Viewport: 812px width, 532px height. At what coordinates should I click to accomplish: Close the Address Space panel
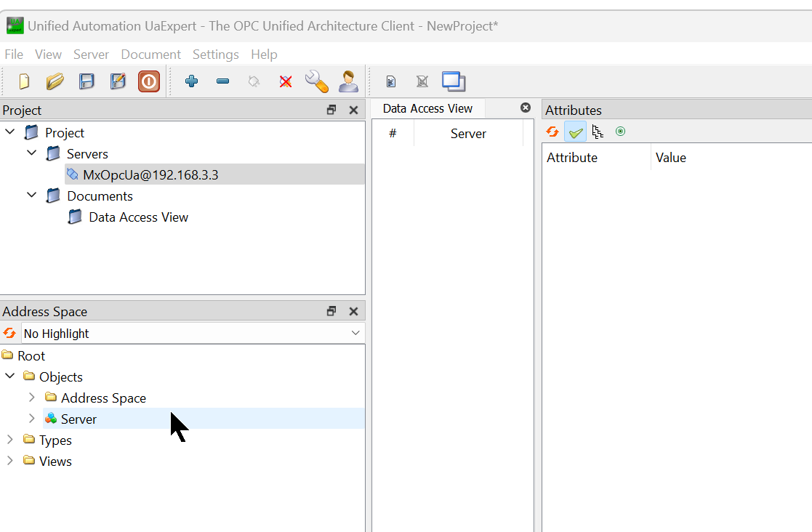coord(354,311)
